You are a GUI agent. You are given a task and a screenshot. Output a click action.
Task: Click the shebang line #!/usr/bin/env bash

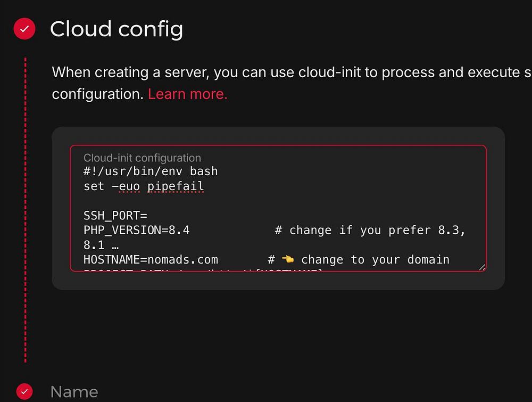click(151, 171)
